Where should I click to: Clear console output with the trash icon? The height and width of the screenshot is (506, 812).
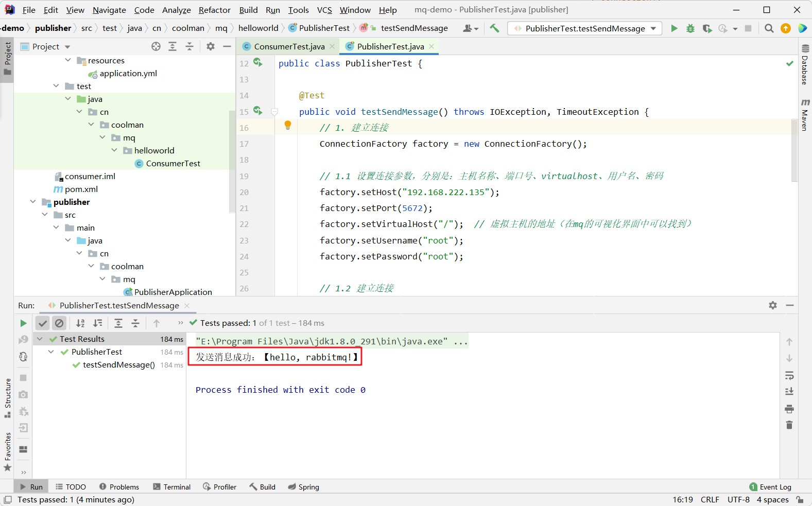(x=789, y=425)
